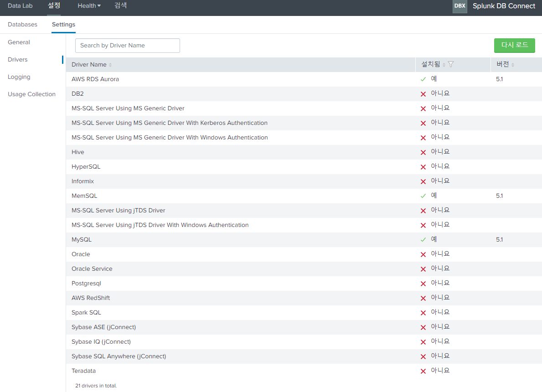
Task: Open the 검색 top menu item
Action: (121, 5)
